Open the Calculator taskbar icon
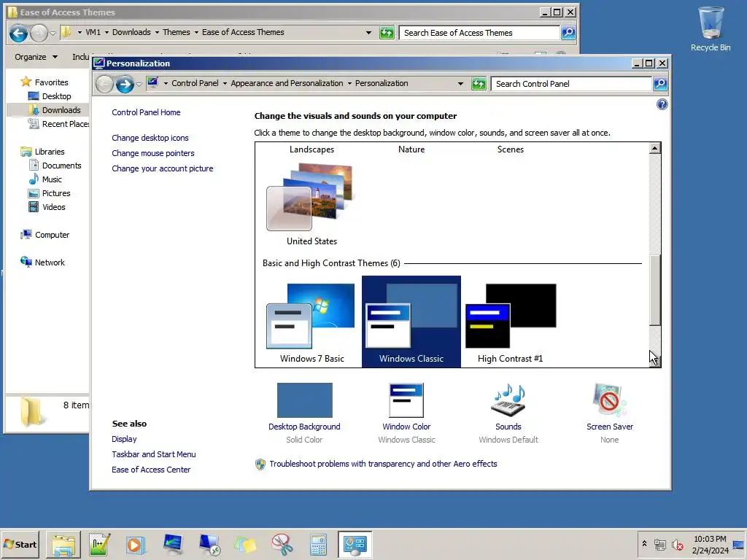 click(x=318, y=544)
